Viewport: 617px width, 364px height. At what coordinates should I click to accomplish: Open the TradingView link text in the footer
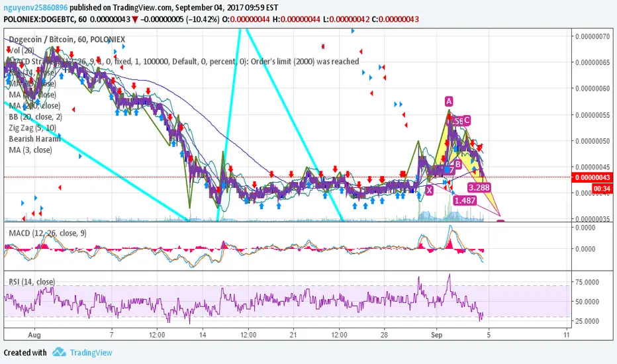(91, 353)
